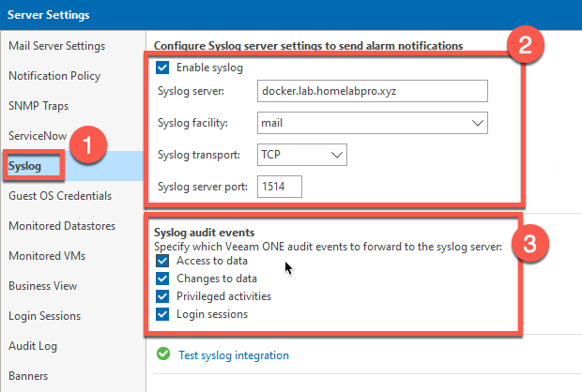
Task: Open the Audit Log section
Action: [x=35, y=346]
